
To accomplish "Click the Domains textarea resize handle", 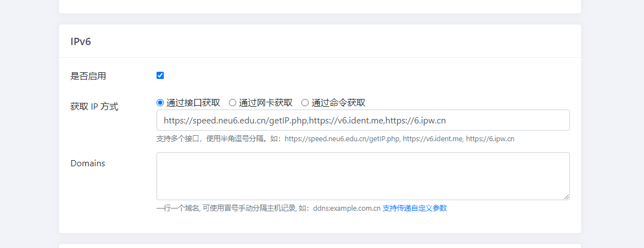I will point(567,197).
